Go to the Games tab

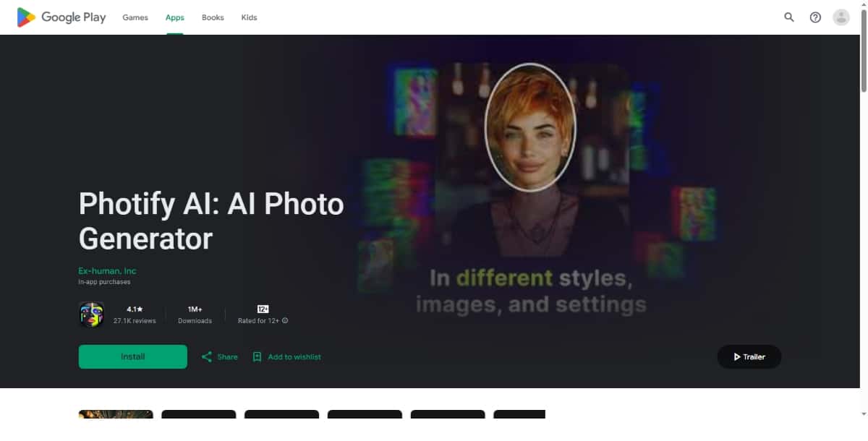click(135, 17)
